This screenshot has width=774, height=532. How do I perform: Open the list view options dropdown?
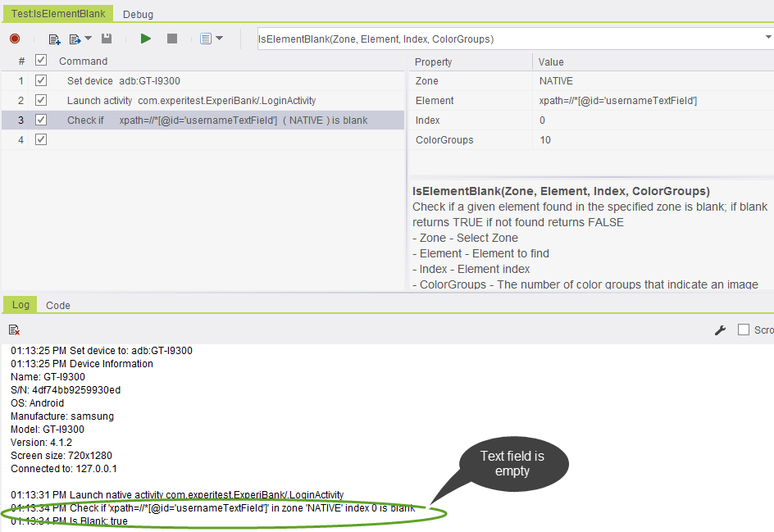pyautogui.click(x=211, y=39)
